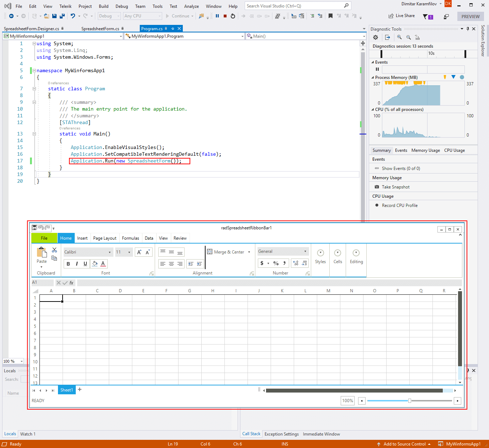Viewport: 489px width, 448px height.
Task: Click the Decrease Indent icon in Alignment
Action: (191, 264)
